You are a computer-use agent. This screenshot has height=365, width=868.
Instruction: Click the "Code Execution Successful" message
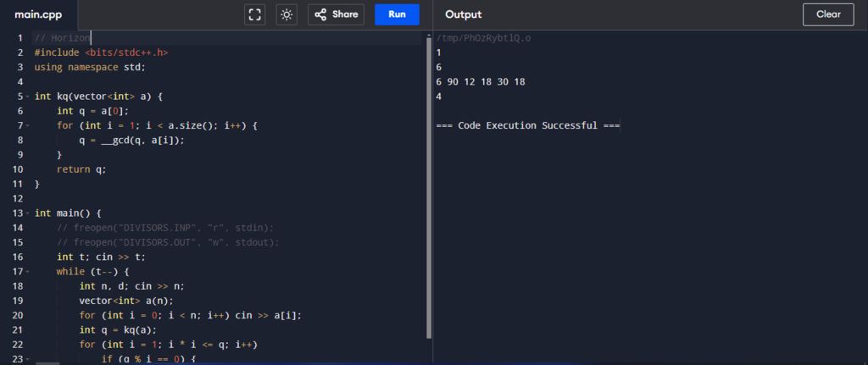tap(528, 125)
